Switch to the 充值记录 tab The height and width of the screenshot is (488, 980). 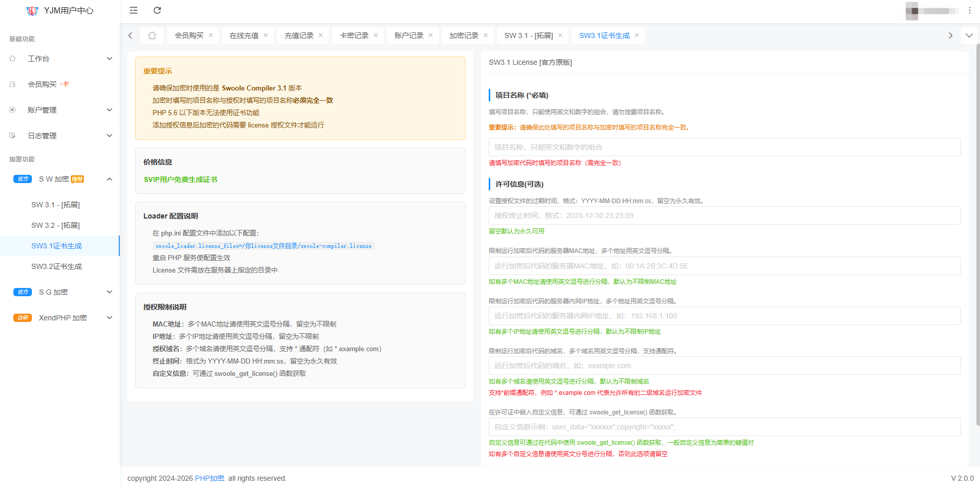tap(299, 35)
